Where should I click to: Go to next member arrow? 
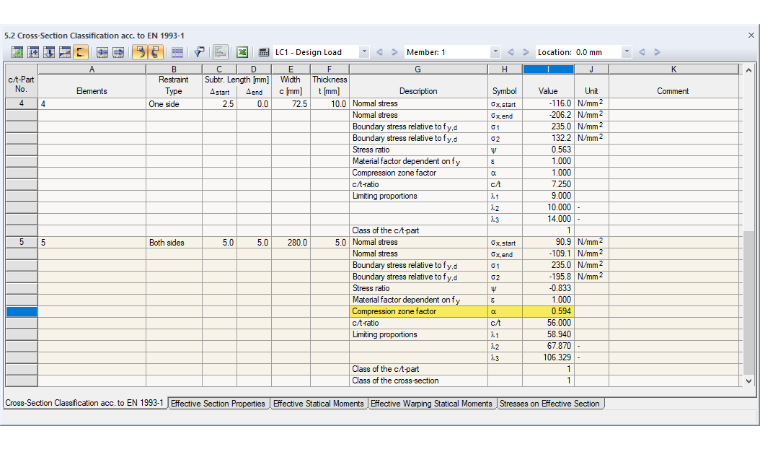pos(525,52)
